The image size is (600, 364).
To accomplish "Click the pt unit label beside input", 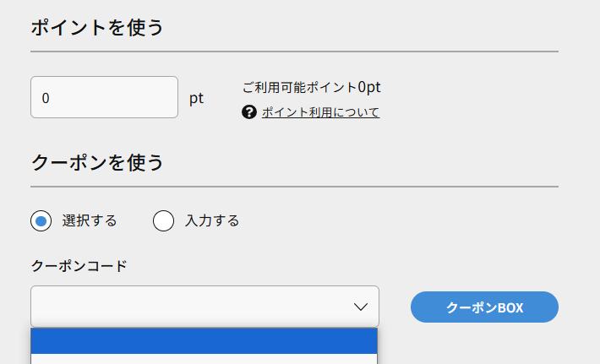I will point(196,98).
